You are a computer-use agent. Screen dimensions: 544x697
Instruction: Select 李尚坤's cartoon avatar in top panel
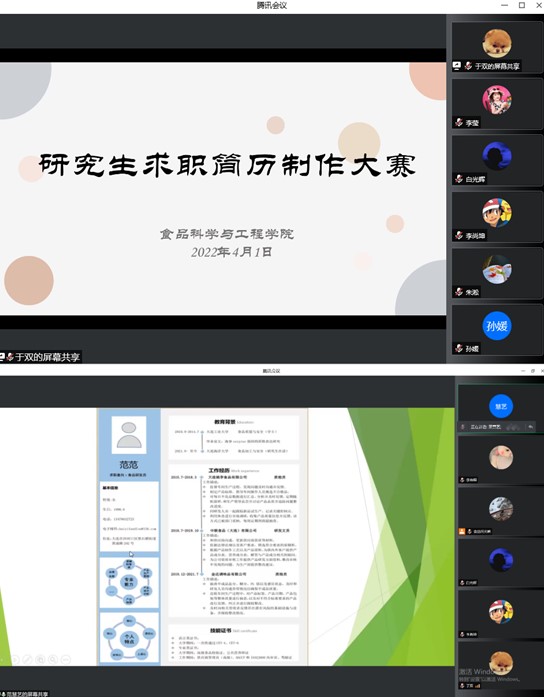(497, 213)
